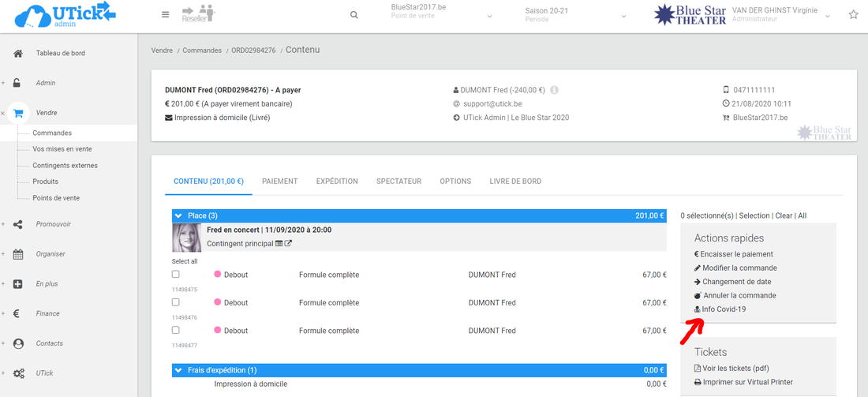This screenshot has width=868, height=397.
Task: Click the search magnifier icon
Action: coord(354,15)
